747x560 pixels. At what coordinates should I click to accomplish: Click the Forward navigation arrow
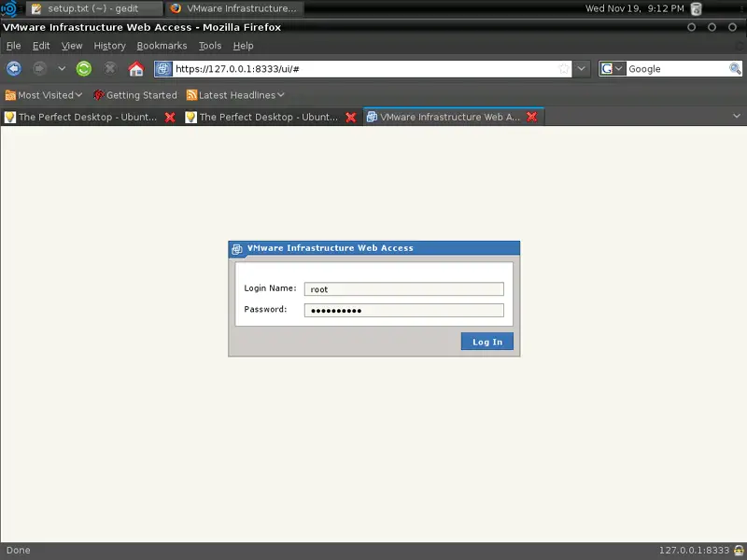click(39, 69)
